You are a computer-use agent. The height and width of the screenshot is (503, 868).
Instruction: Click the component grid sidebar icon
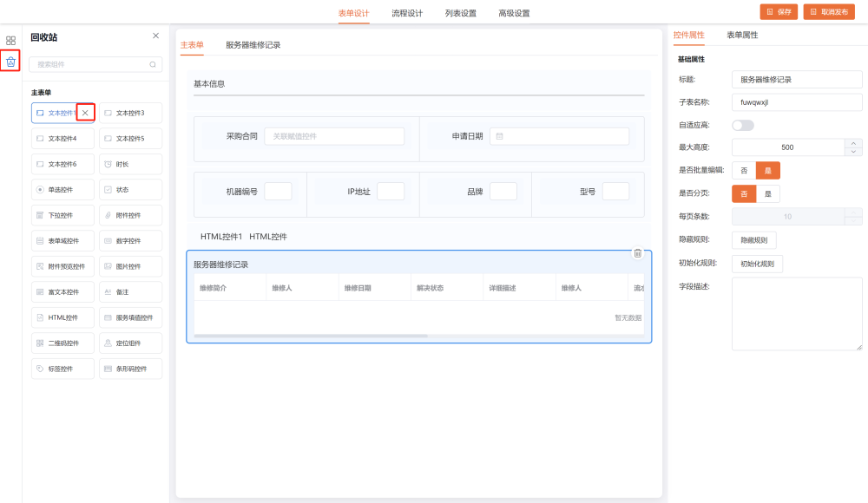coord(10,40)
